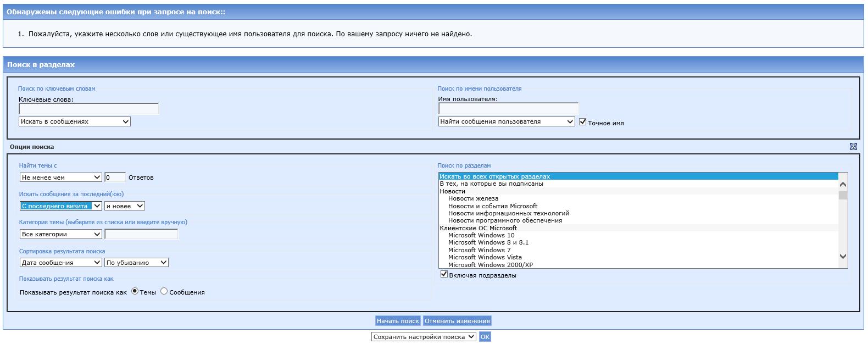Open 'Дата сообщения' sort dropdown
The image size is (868, 344).
point(61,263)
